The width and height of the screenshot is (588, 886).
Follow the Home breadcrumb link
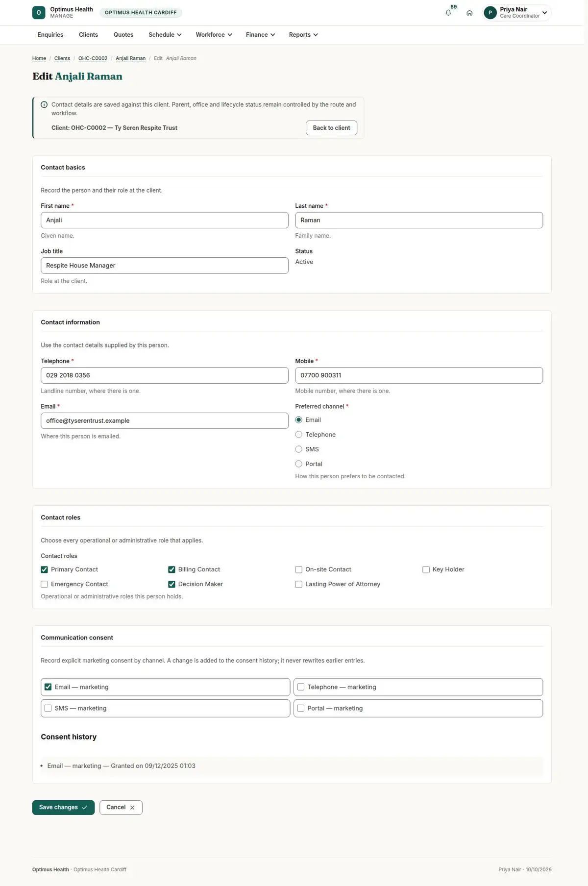(x=39, y=58)
